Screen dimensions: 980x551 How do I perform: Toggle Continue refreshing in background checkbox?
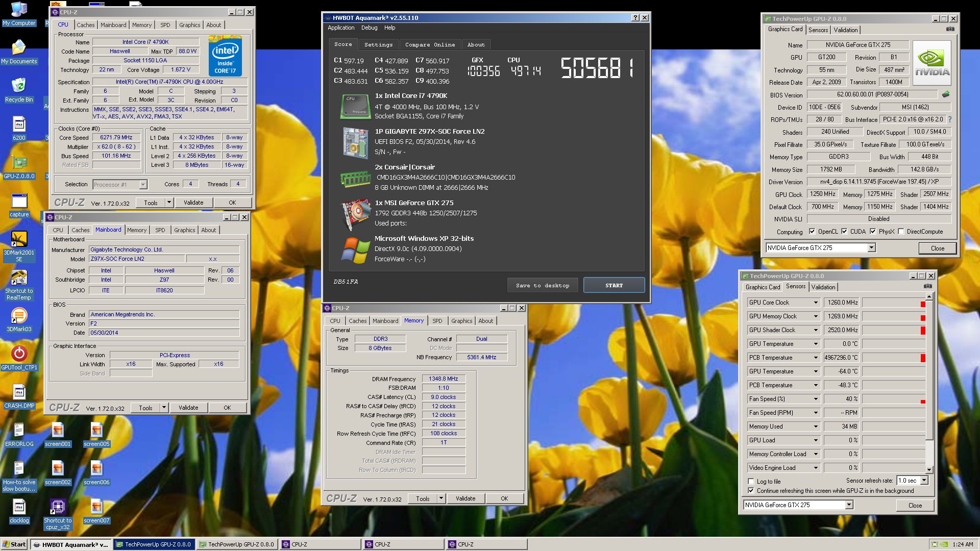[x=751, y=490]
